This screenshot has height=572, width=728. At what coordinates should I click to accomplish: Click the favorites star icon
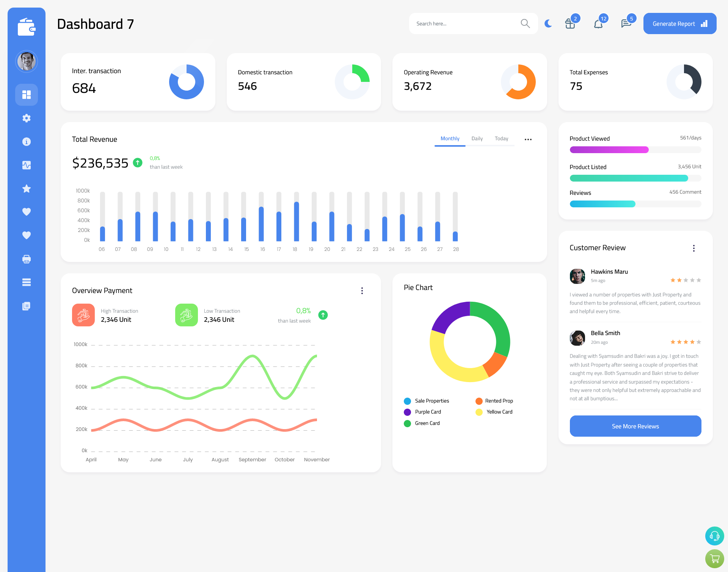27,188
